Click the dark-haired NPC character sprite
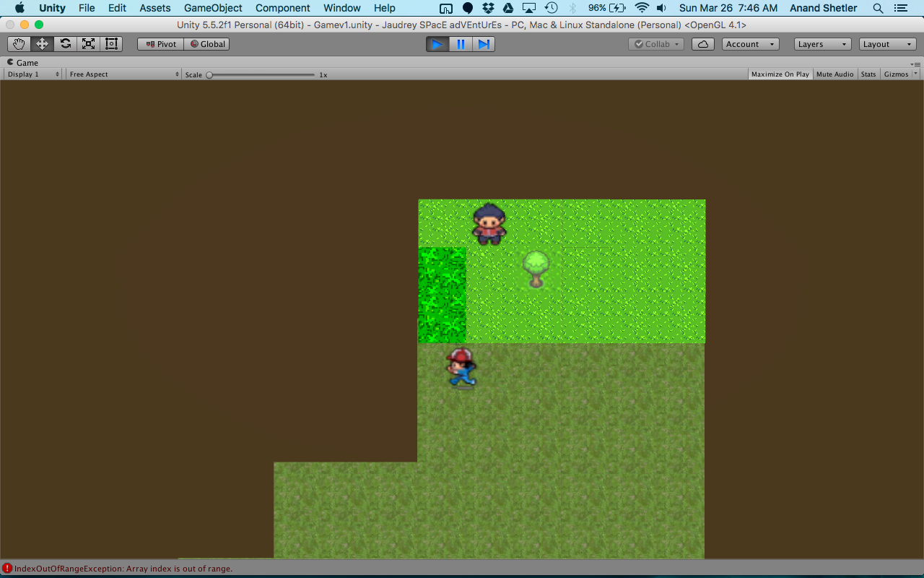This screenshot has width=924, height=578. pyautogui.click(x=489, y=223)
